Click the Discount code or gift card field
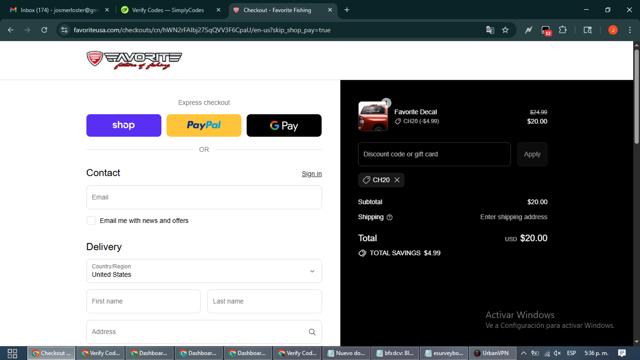 pyautogui.click(x=434, y=154)
